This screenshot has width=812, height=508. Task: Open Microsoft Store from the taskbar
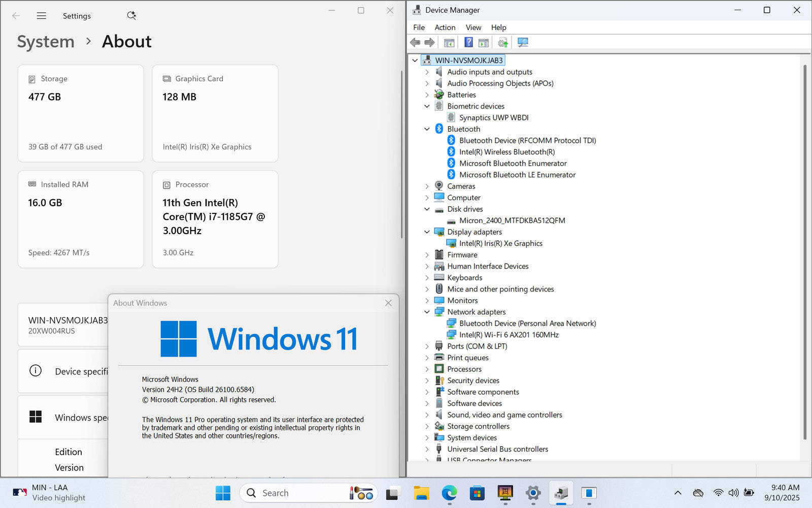pos(477,493)
